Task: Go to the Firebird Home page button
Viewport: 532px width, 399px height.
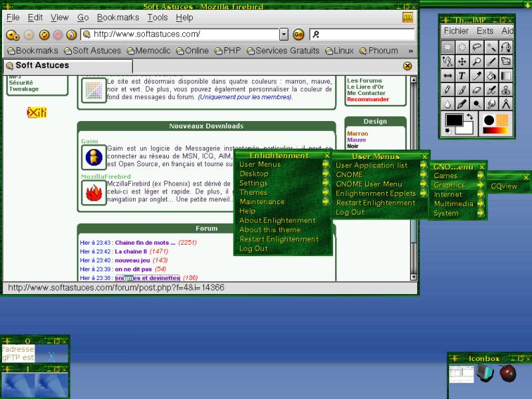Action: (71, 35)
